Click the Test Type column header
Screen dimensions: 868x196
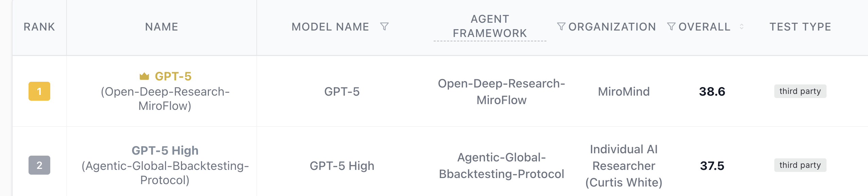tap(800, 27)
